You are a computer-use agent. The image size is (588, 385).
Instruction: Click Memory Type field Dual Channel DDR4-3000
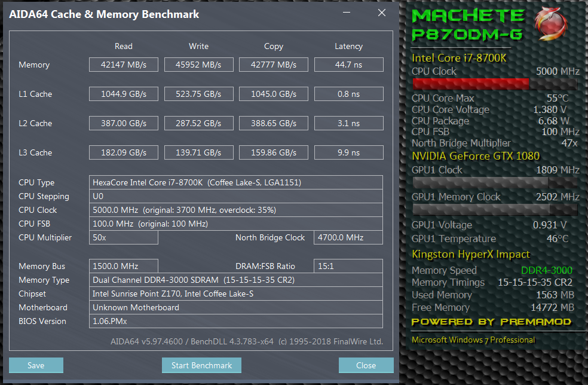click(236, 280)
